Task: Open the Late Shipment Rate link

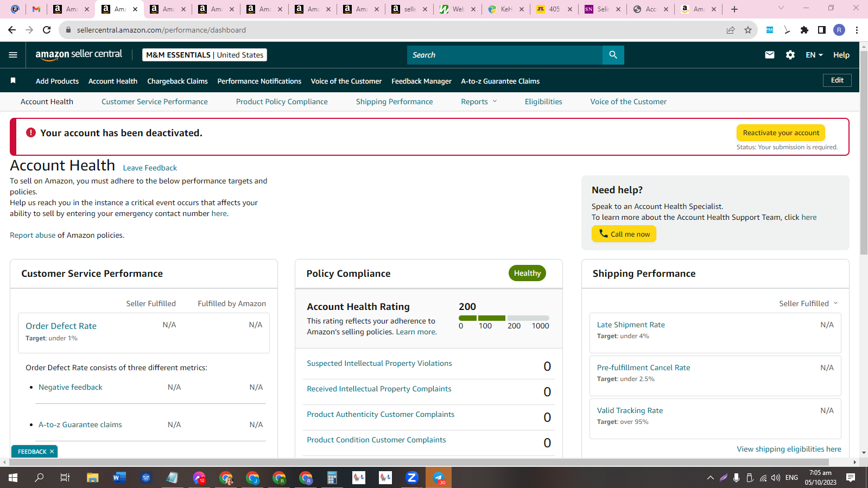Action: tap(631, 325)
